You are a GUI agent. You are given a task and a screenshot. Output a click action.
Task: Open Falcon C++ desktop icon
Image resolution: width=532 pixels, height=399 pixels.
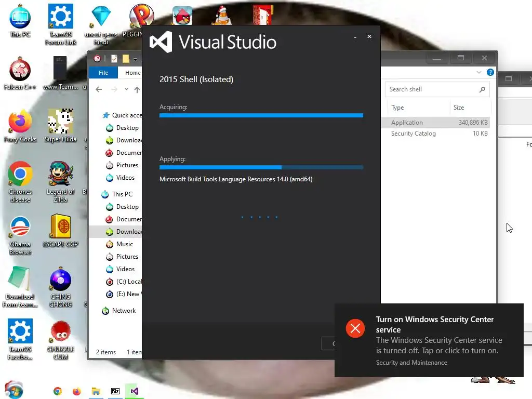[20, 74]
